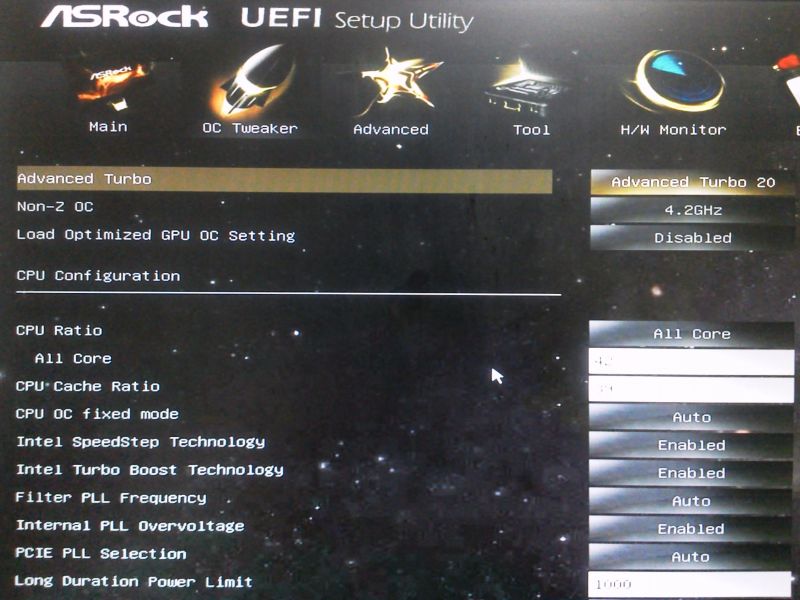Open PCIE PLL Selection Auto dropdown

(x=692, y=557)
